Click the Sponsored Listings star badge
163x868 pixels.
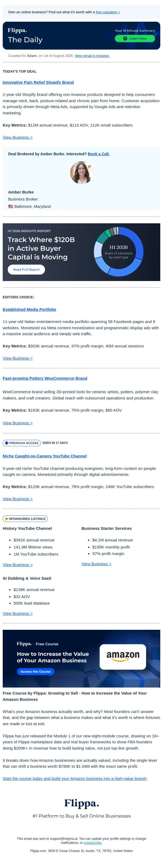(x=25, y=519)
